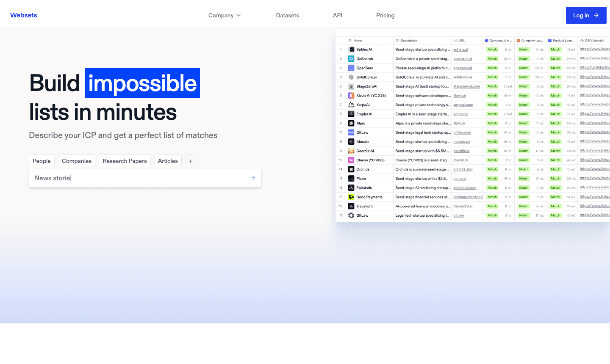610x364 pixels.
Task: Click the Tracelight logo icon
Action: (351, 207)
